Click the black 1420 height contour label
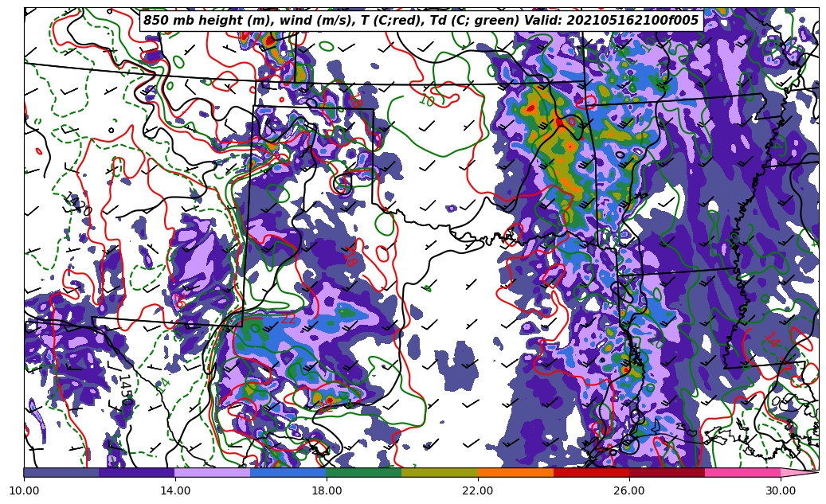 click(x=77, y=204)
